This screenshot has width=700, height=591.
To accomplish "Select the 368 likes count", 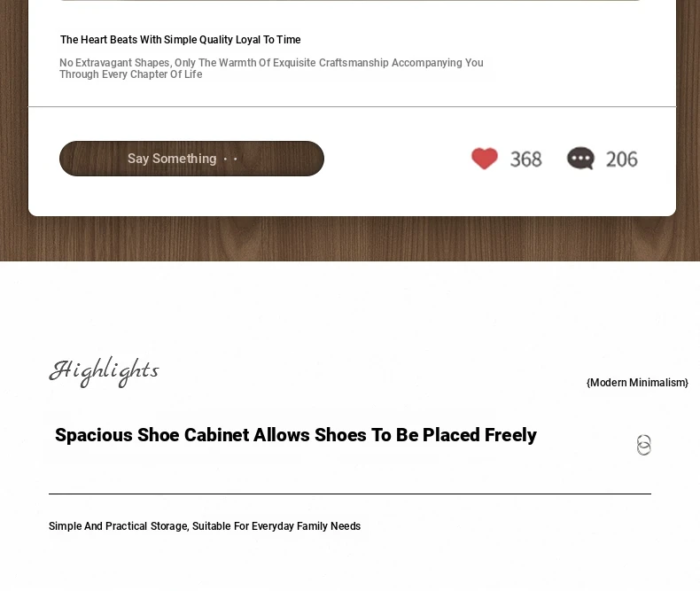I will click(526, 159).
